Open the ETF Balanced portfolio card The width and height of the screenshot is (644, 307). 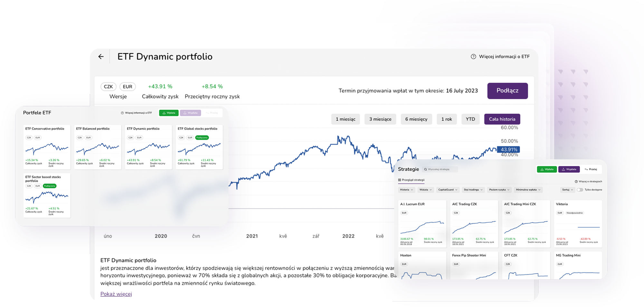(x=98, y=147)
